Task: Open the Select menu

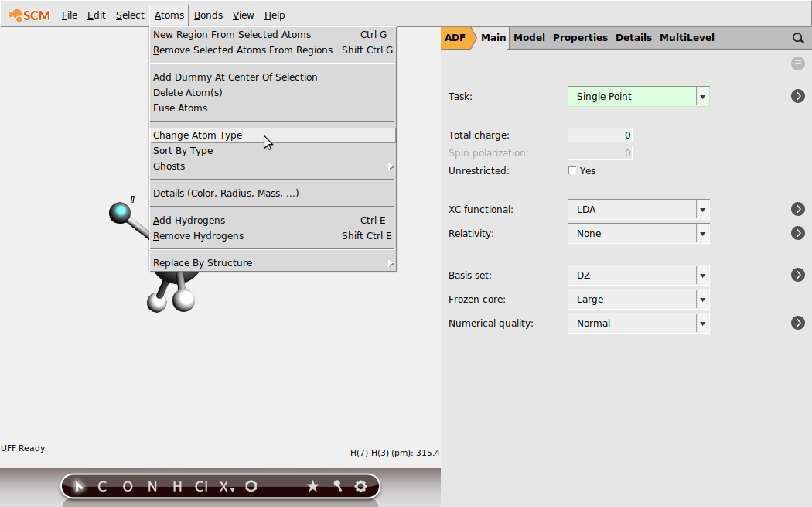Action: [130, 15]
